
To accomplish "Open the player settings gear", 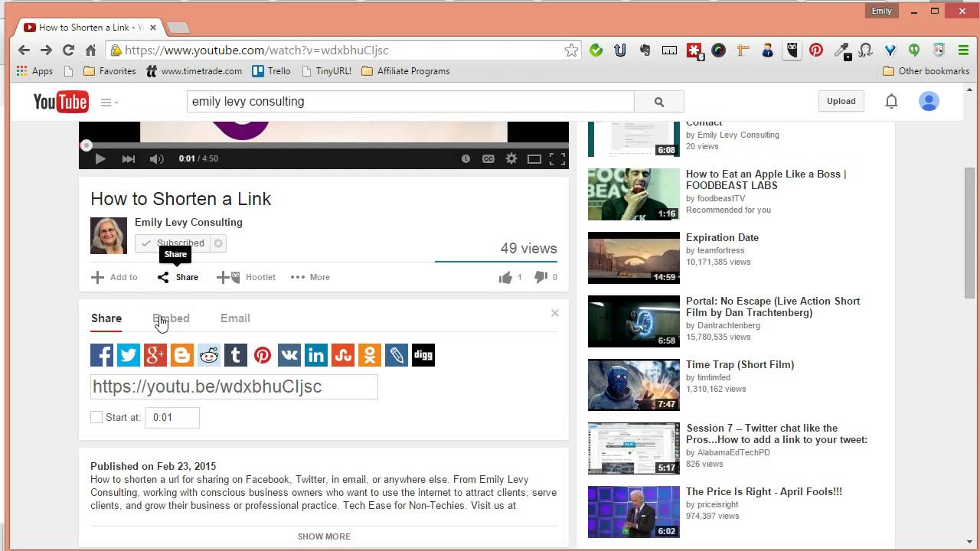I will pos(511,158).
